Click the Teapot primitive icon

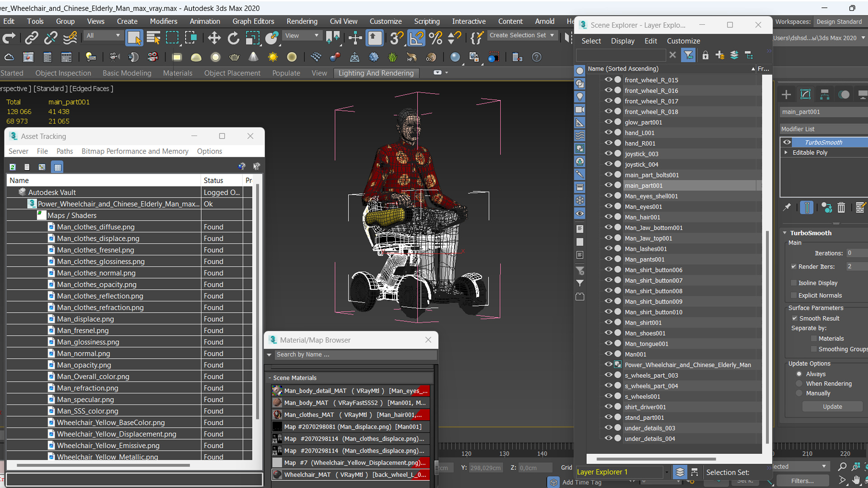coord(234,57)
